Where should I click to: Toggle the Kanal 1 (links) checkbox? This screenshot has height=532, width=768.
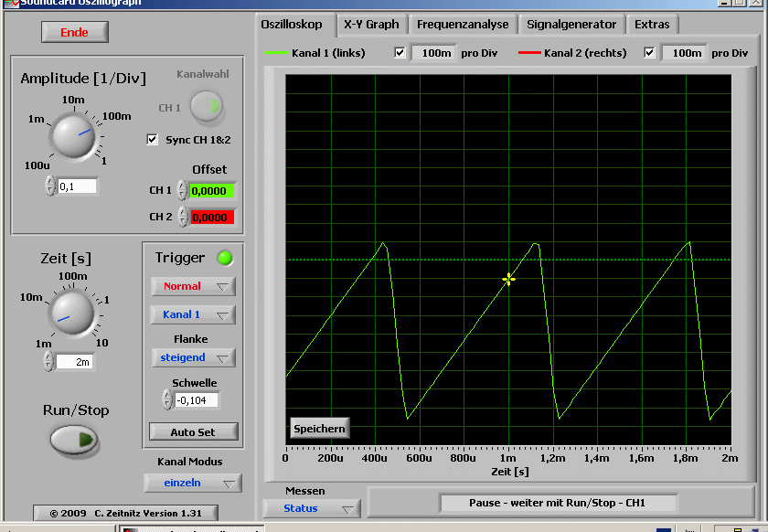400,52
